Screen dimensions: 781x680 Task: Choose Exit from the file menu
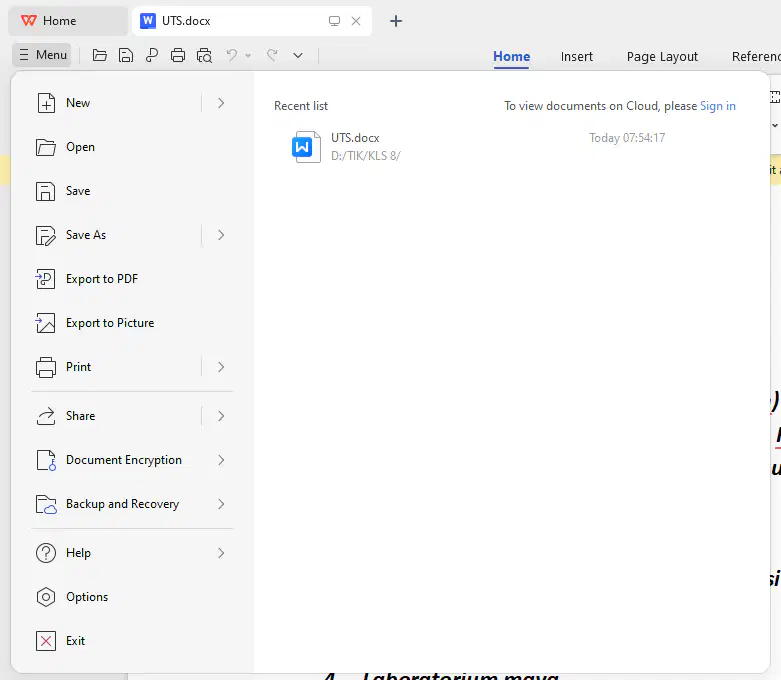(x=132, y=641)
